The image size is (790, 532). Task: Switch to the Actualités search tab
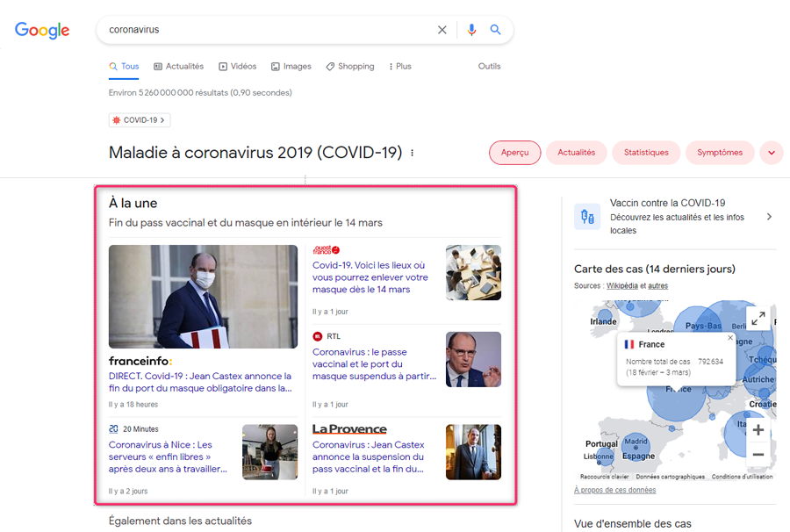(179, 67)
